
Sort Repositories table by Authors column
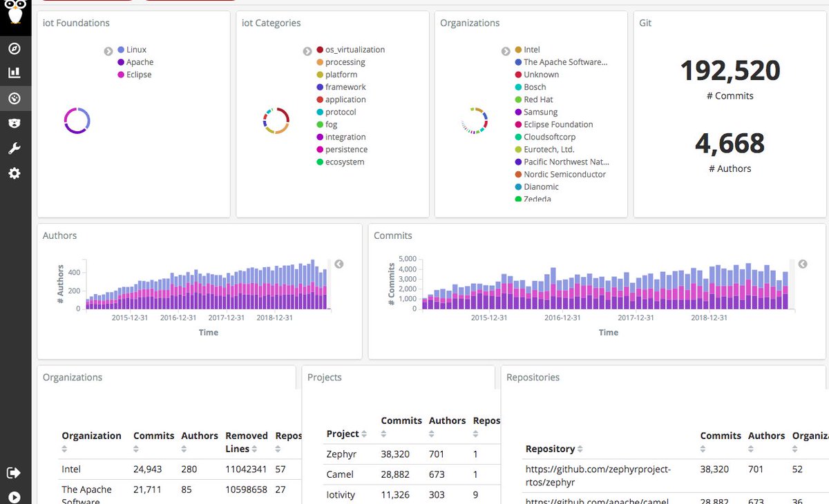[x=751, y=449]
